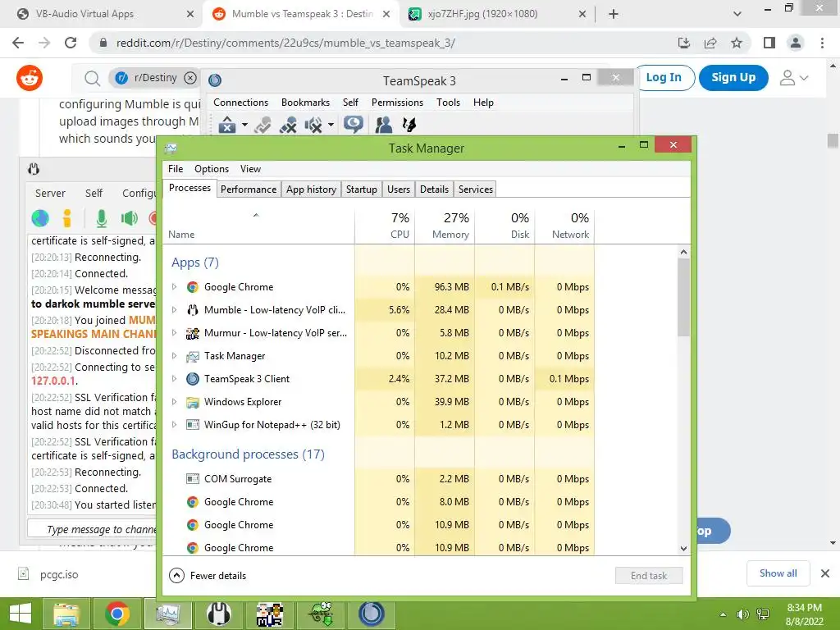The image size is (840, 630).
Task: Open Chrome three-dot menu
Action: pyautogui.click(x=822, y=43)
